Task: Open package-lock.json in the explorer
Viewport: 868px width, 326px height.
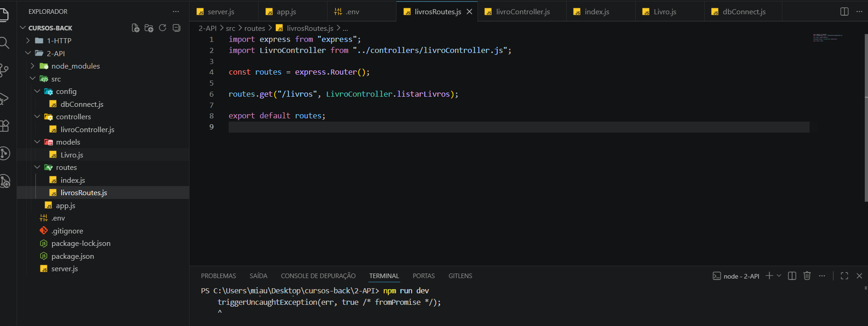Action: point(103,243)
